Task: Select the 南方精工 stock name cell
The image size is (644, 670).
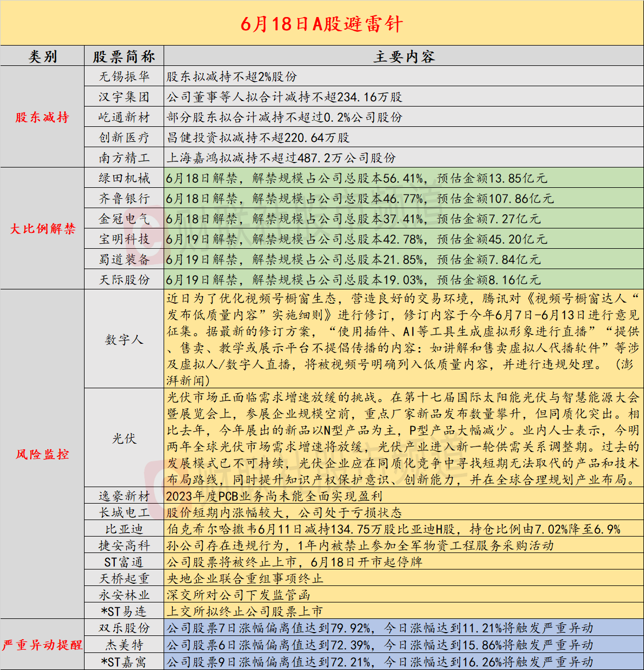Action: point(124,158)
